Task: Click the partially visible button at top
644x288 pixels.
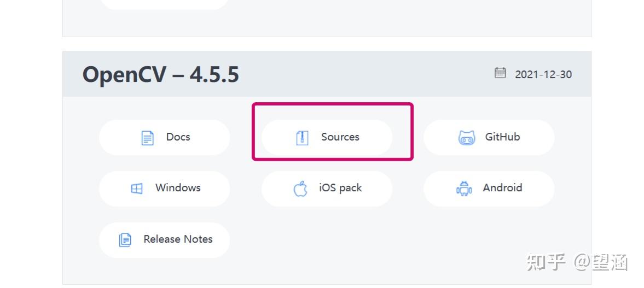Action: pyautogui.click(x=164, y=4)
